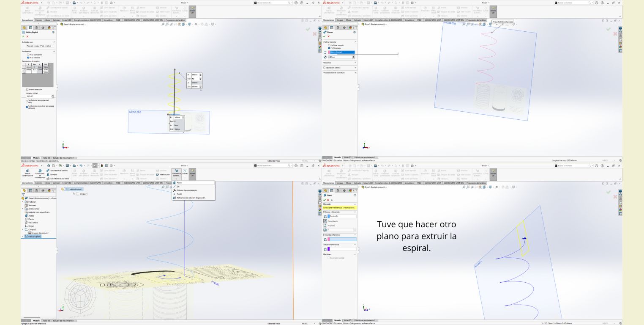This screenshot has width=644, height=325.
Task: Collapse the Croquis3 node in the tree
Action: [22, 229]
